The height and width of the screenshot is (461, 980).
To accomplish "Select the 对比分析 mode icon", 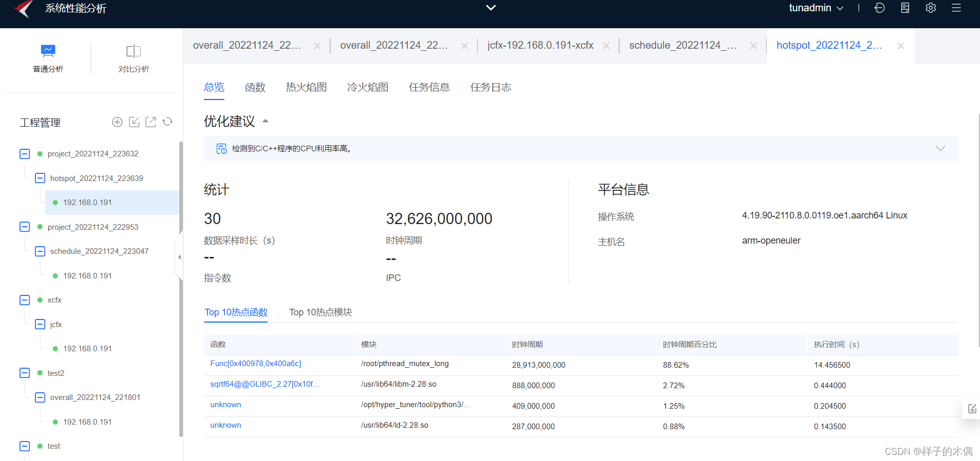I will [x=134, y=51].
